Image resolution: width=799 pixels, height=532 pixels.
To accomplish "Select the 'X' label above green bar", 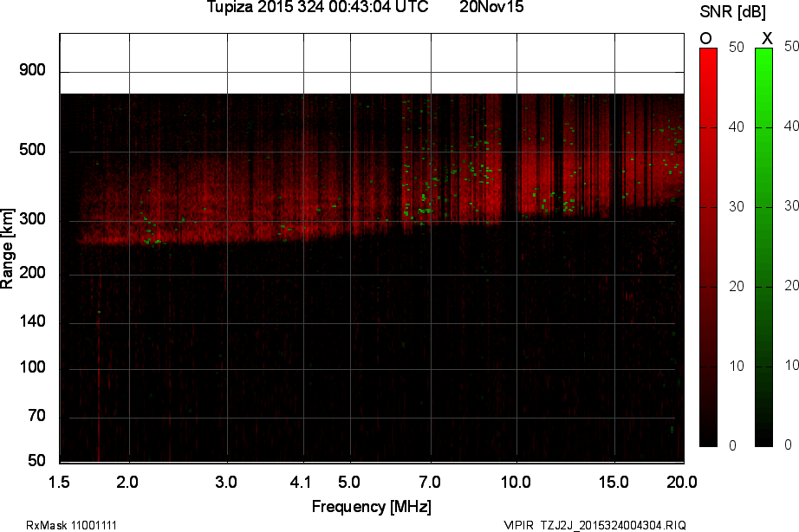I will (766, 38).
